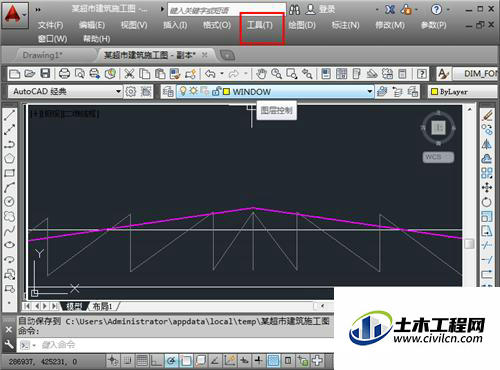The width and height of the screenshot is (500, 370).
Task: Select Zoom Realtime magnifier icon
Action: click(x=276, y=74)
